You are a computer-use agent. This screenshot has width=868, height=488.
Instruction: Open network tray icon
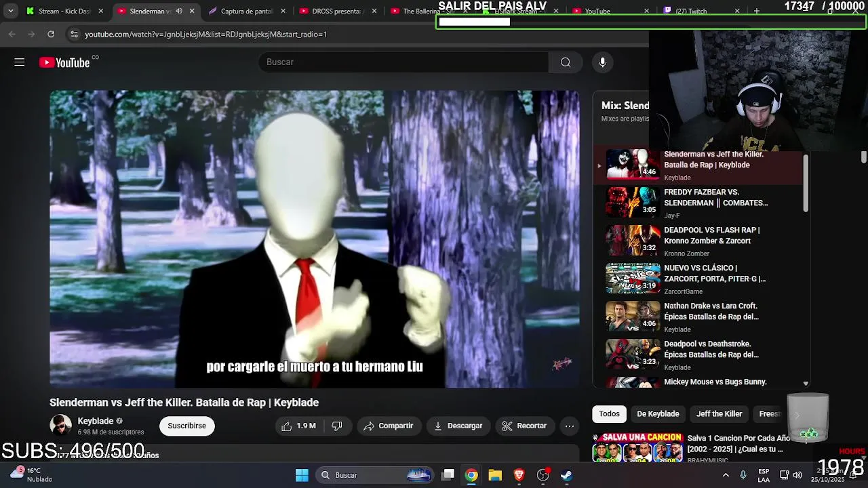point(784,475)
